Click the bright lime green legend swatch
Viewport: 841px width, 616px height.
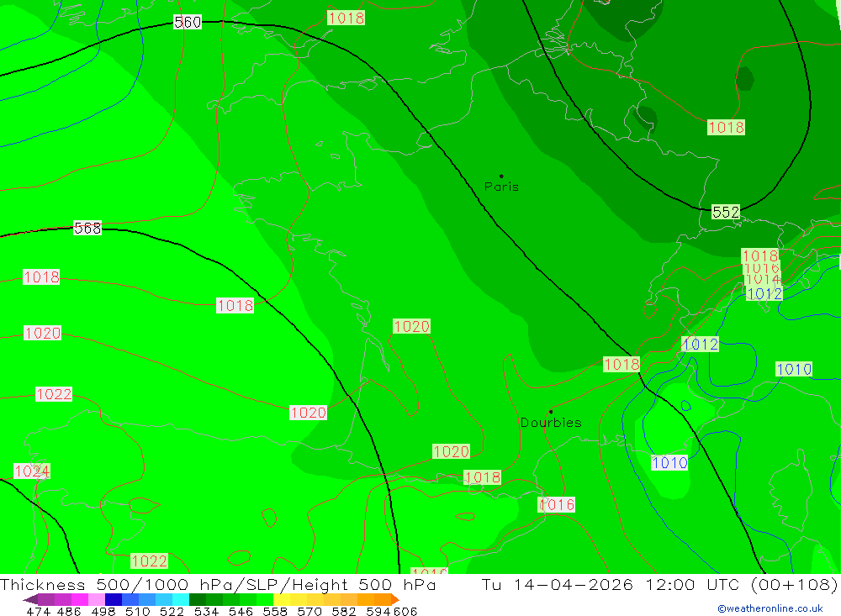pyautogui.click(x=265, y=599)
